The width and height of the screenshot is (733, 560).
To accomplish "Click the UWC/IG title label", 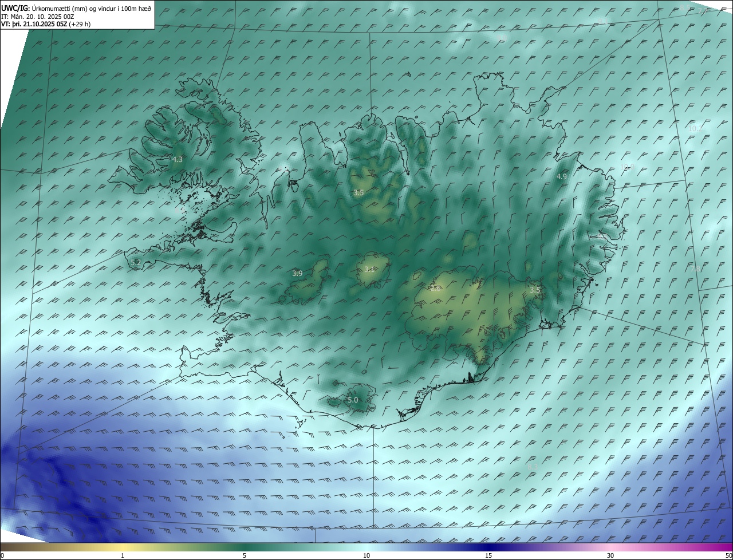I will pyautogui.click(x=15, y=8).
